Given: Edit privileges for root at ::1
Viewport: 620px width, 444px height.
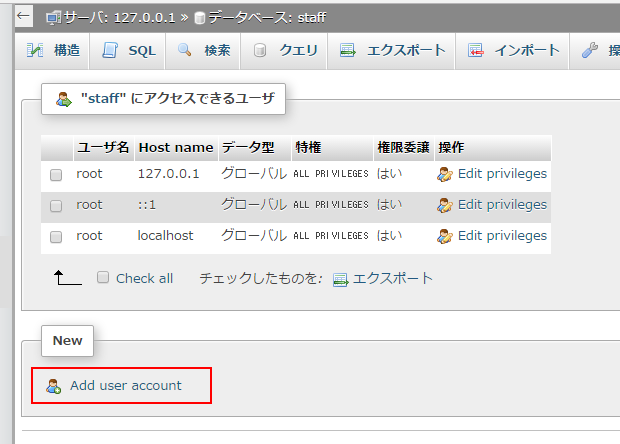Looking at the screenshot, I should pos(502,204).
